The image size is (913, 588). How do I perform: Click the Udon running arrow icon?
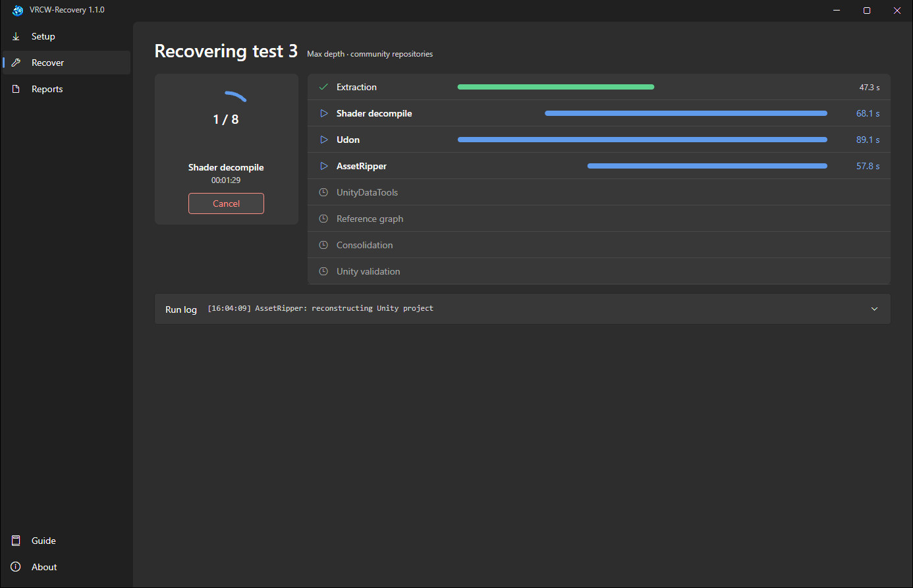coord(323,140)
